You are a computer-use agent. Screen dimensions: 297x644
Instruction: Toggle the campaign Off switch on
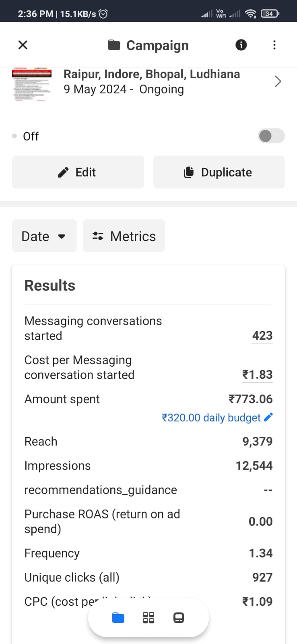point(271,136)
